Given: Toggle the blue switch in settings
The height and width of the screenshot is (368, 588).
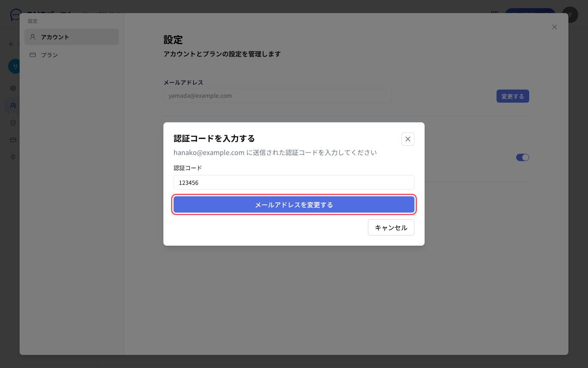Looking at the screenshot, I should coord(523,157).
